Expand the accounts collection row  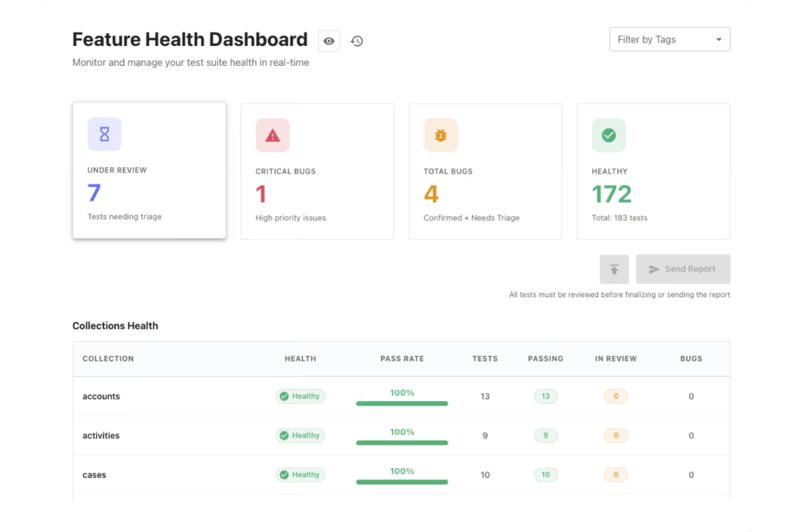[x=101, y=396]
